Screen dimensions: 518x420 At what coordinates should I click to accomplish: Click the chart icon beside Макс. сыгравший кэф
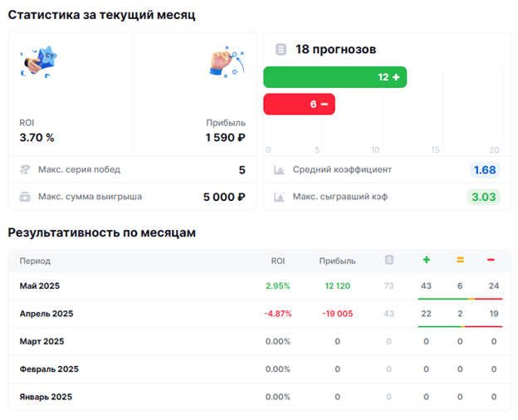pyautogui.click(x=279, y=197)
